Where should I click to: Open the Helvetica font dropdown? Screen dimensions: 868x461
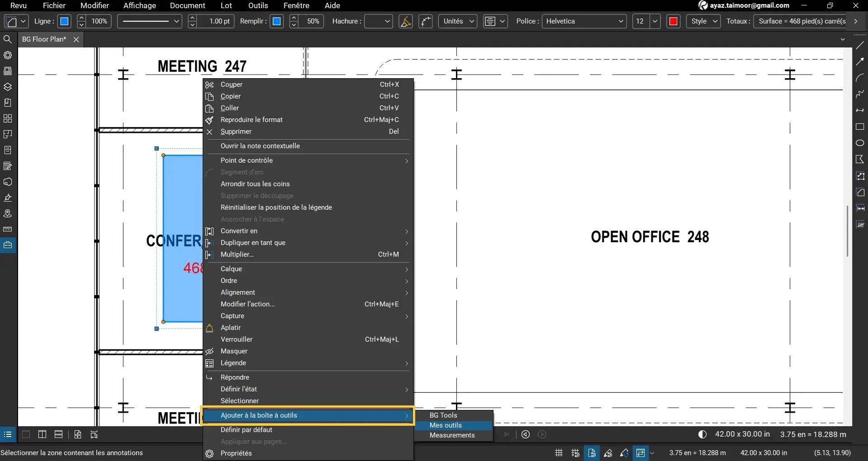click(584, 21)
